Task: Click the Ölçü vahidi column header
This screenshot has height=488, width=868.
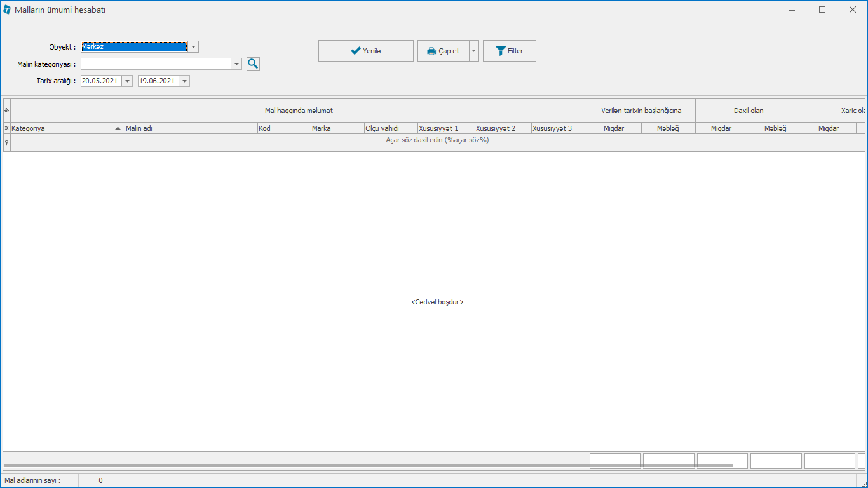Action: (x=390, y=128)
